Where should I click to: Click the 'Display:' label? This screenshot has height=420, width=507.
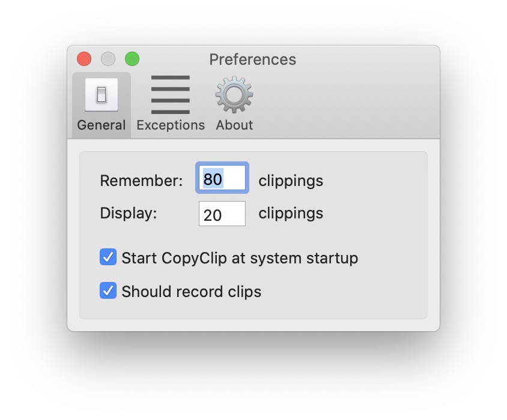(x=129, y=213)
